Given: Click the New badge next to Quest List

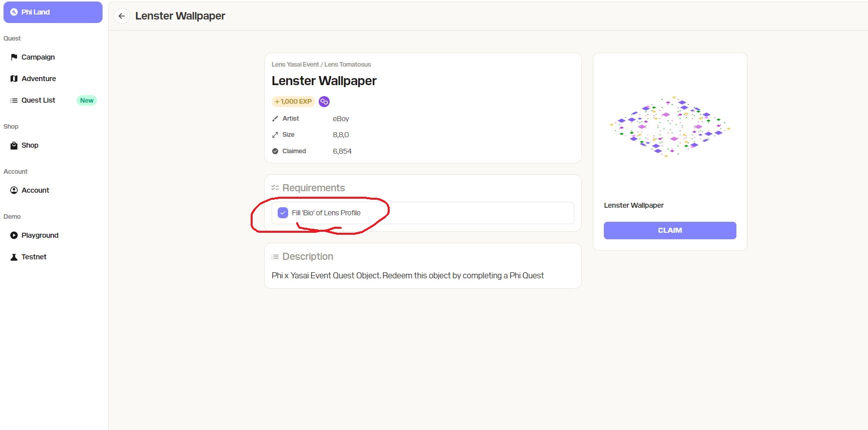Looking at the screenshot, I should click(87, 101).
